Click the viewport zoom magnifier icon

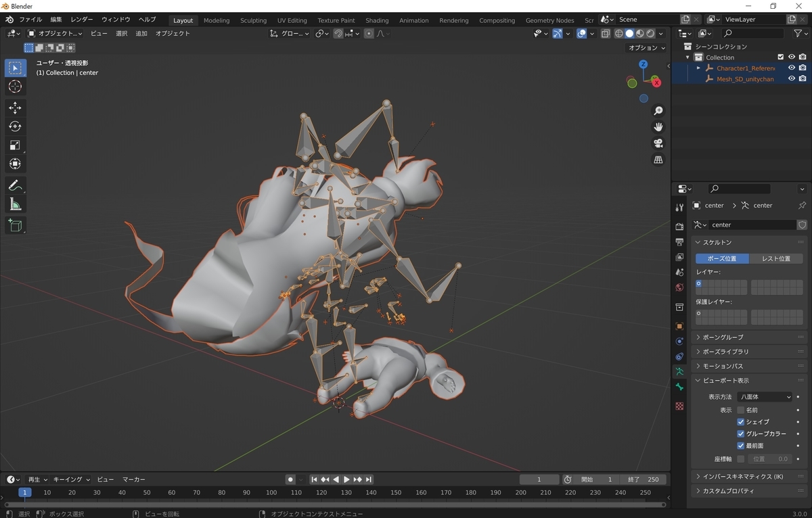coord(658,111)
